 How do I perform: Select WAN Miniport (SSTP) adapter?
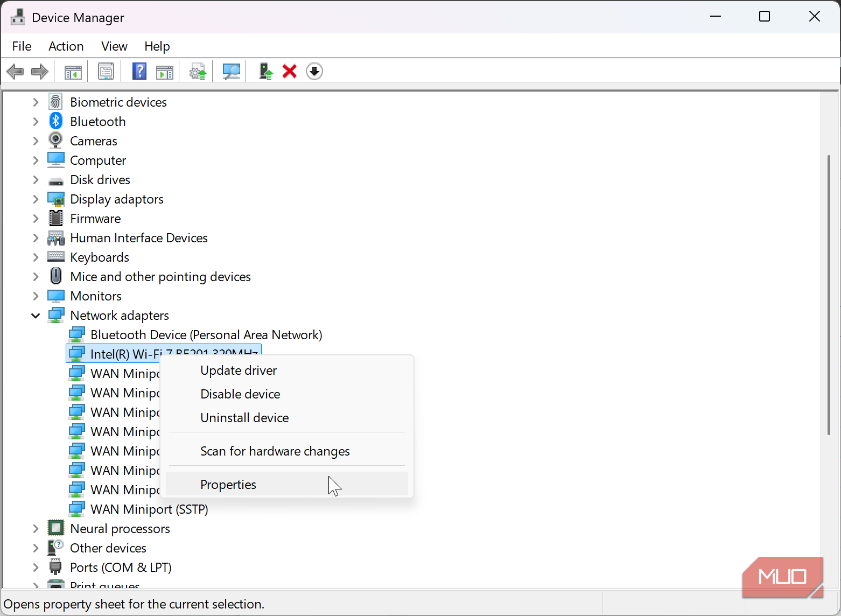click(149, 509)
